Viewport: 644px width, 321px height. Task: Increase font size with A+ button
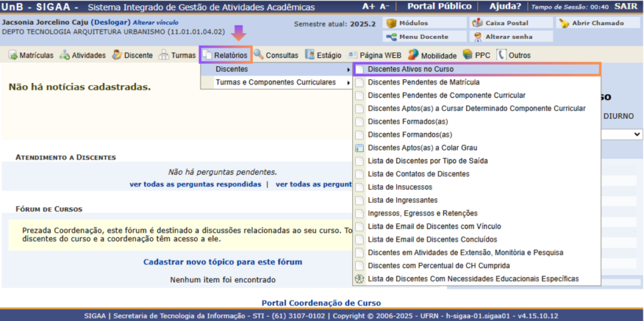click(x=369, y=6)
